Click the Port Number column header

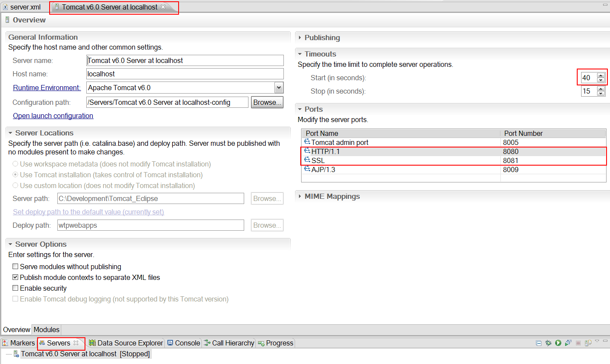[x=553, y=133]
